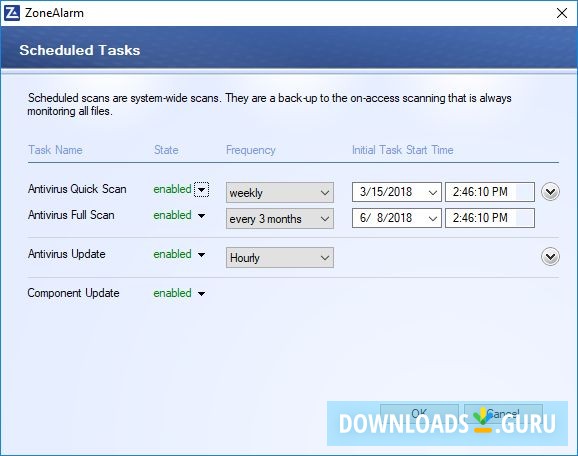
Task: Click the Quick Scan 2:46:10 PM time field
Action: coord(490,192)
